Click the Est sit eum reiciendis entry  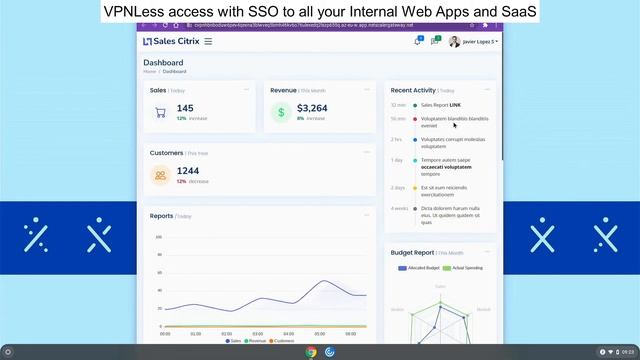click(x=444, y=191)
